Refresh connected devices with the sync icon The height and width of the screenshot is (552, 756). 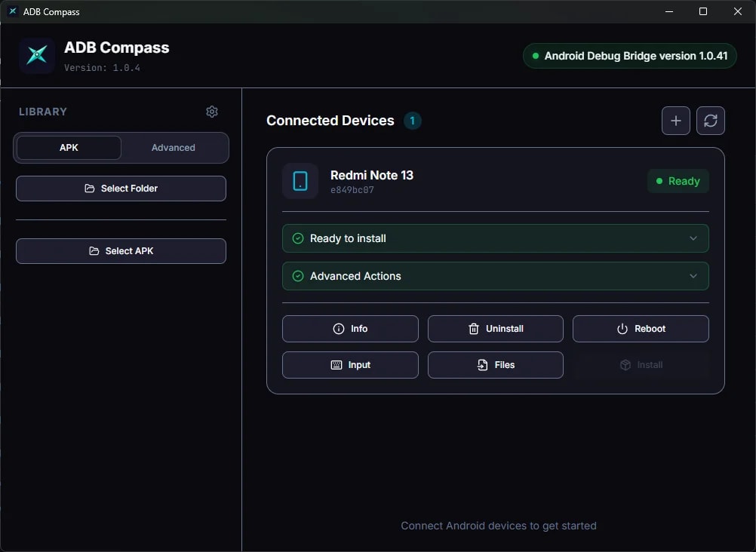point(710,120)
